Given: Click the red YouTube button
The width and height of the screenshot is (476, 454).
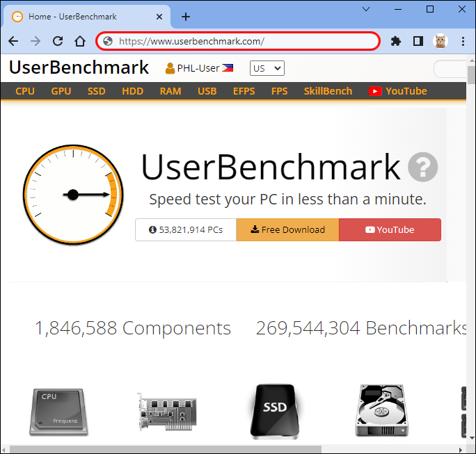Looking at the screenshot, I should (390, 230).
